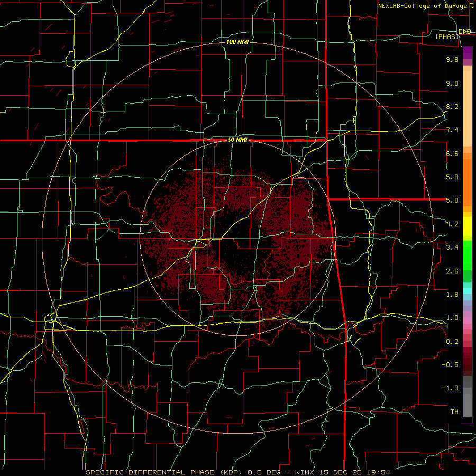Select the peach swatch on the color bar

[467, 108]
